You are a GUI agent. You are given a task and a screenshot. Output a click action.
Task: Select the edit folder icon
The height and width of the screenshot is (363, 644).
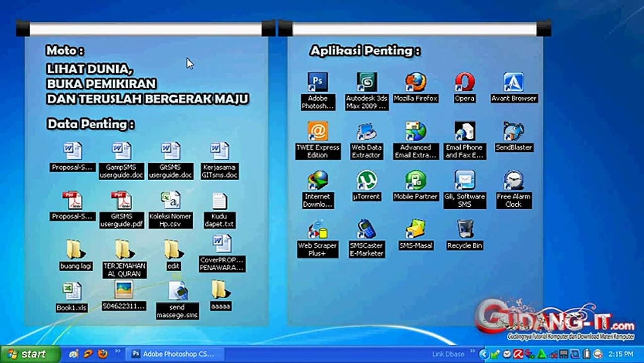(x=173, y=255)
